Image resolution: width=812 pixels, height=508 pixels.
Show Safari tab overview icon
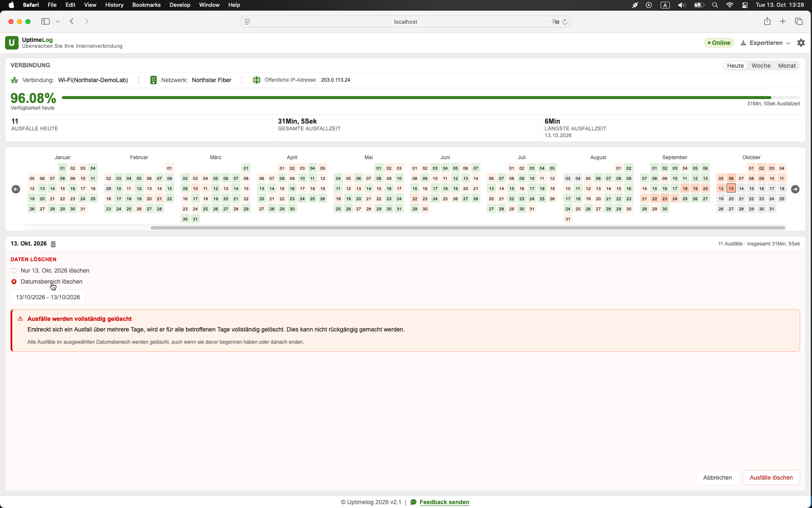(x=799, y=22)
